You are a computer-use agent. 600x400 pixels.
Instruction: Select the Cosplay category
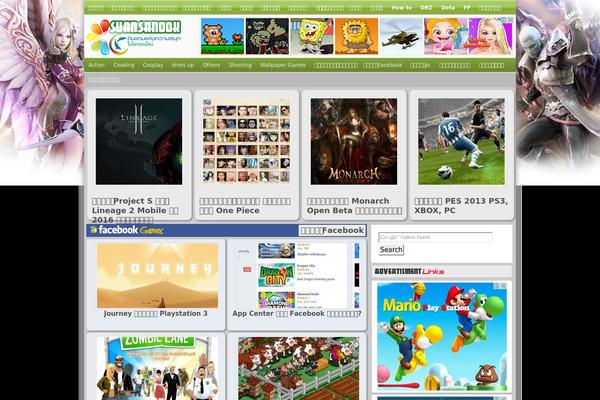coord(153,65)
